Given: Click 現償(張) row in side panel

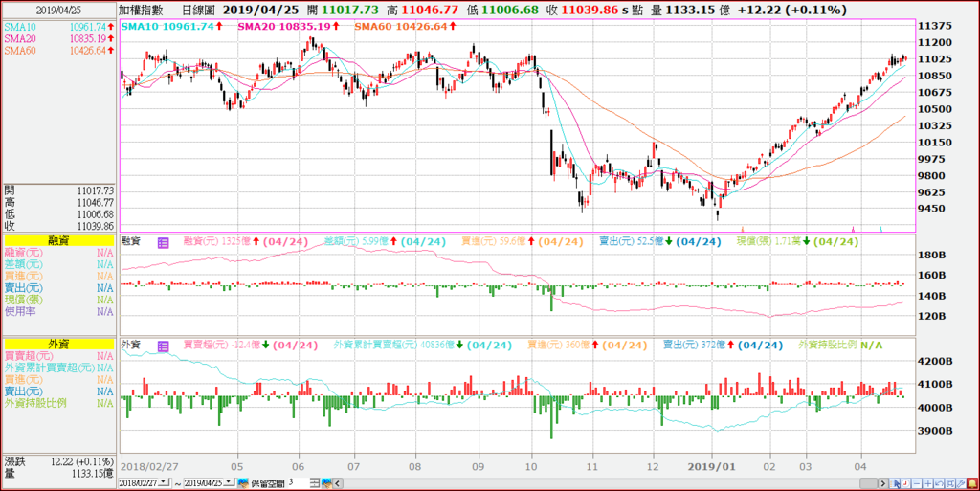Looking at the screenshot, I should tap(58, 300).
